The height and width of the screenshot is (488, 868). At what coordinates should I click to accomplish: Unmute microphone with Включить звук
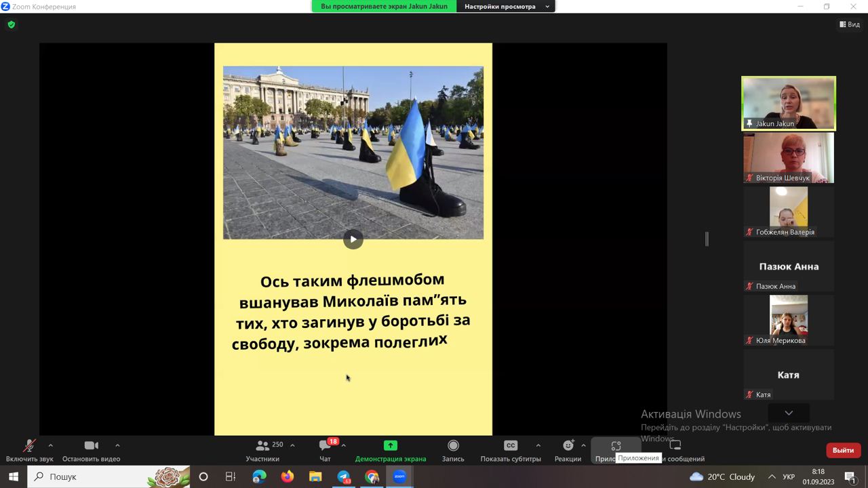point(29,446)
